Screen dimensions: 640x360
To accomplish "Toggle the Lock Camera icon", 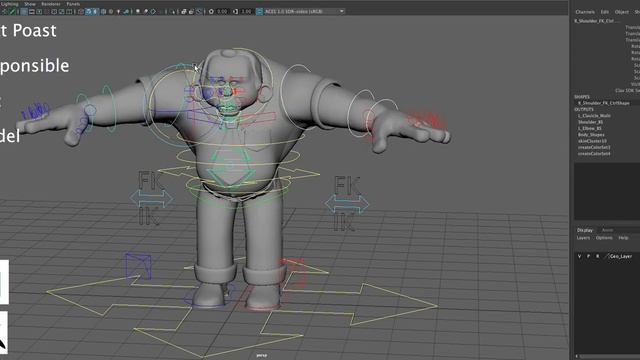I will 11,11.
